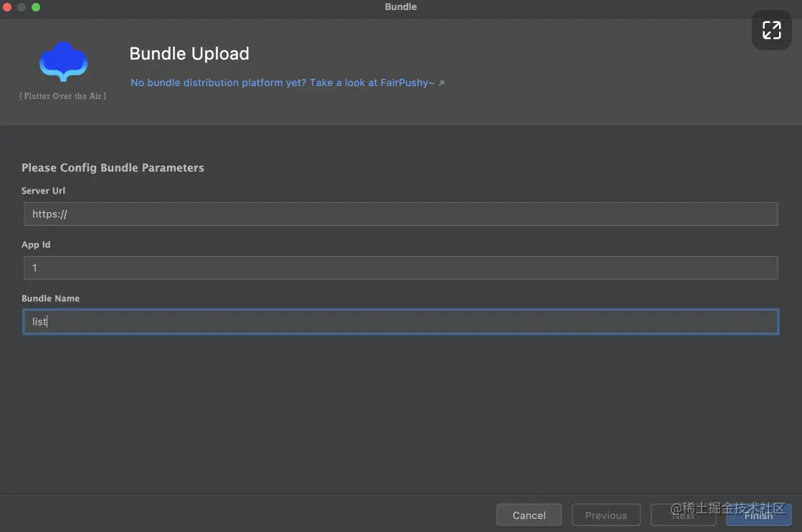
Task: Focus the App Id input field
Action: pyautogui.click(x=400, y=267)
